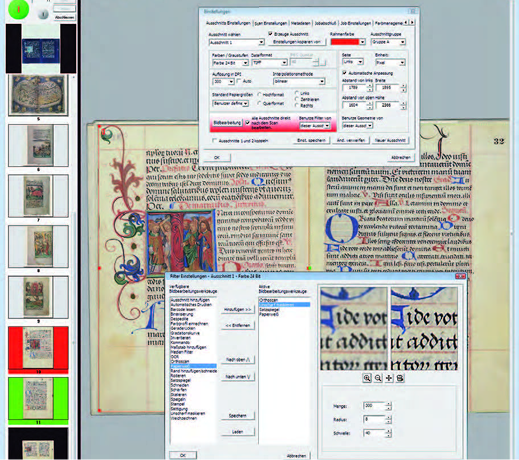Click the small grey round button
Viewport: 519px width, 460px height.
(43, 14)
